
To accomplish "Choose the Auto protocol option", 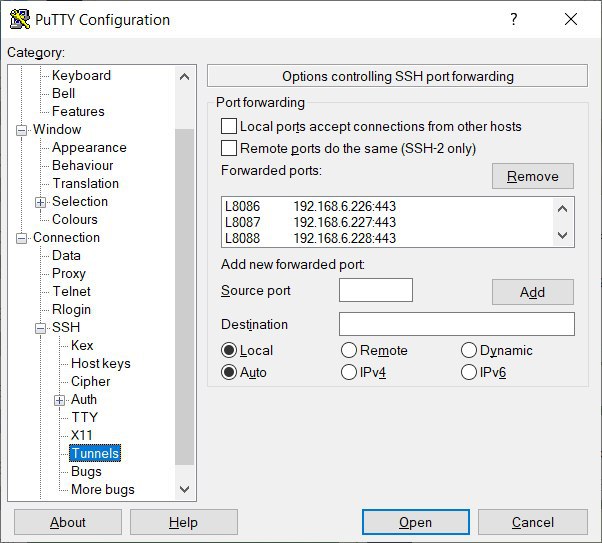I will coord(229,372).
